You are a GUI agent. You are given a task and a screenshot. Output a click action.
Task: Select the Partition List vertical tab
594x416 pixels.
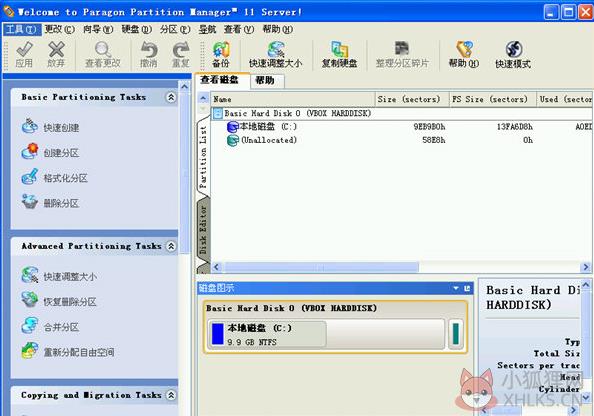tap(203, 157)
